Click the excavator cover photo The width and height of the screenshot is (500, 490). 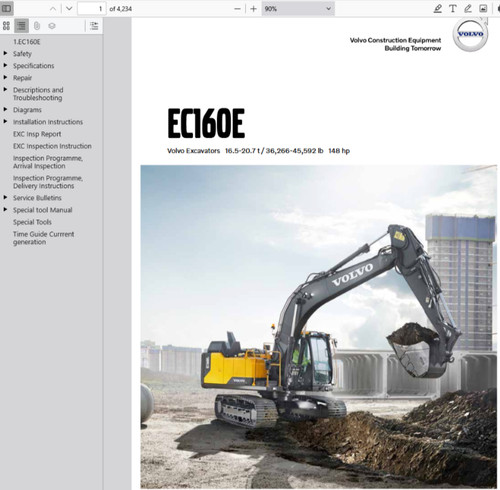click(318, 326)
